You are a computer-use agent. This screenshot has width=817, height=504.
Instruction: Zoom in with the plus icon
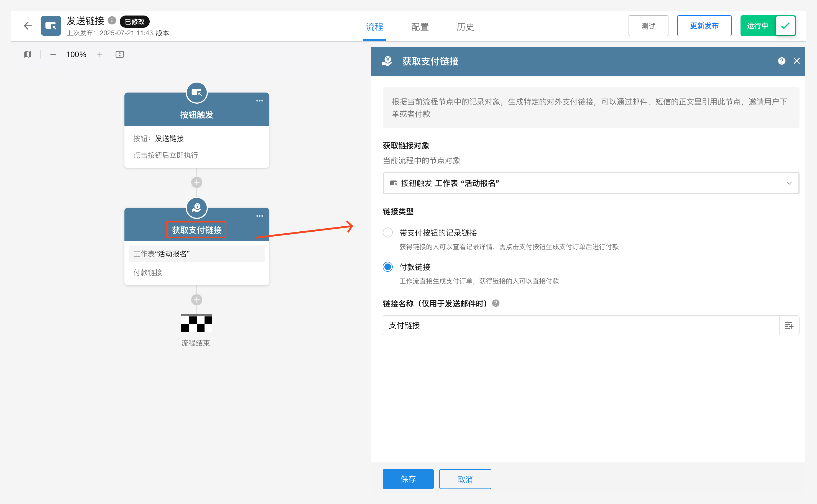(x=100, y=54)
